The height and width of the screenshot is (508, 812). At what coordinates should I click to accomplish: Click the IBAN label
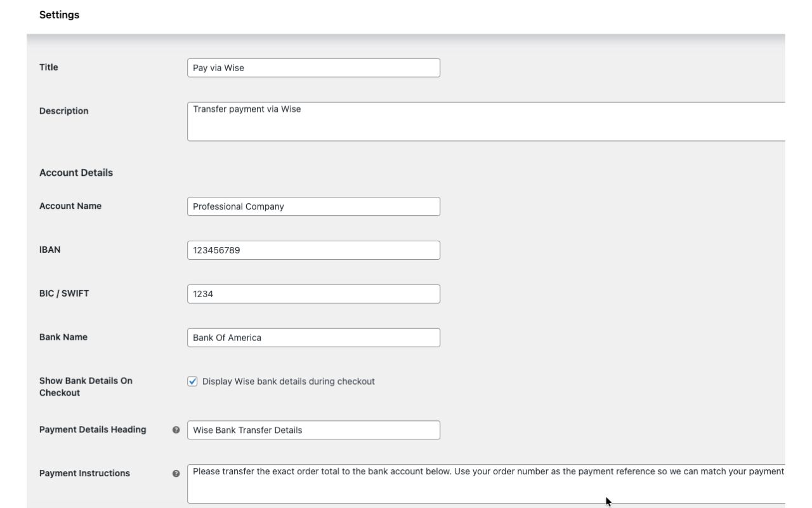coord(50,250)
